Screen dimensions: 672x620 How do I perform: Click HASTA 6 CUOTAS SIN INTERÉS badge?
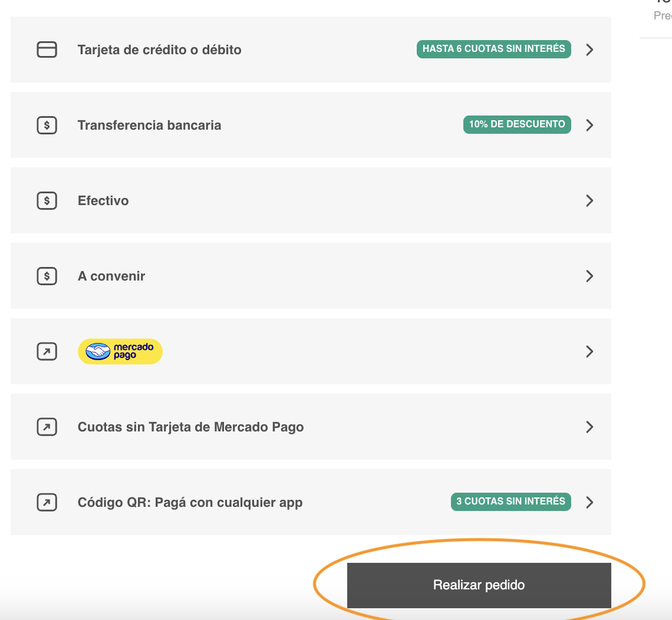coord(494,49)
